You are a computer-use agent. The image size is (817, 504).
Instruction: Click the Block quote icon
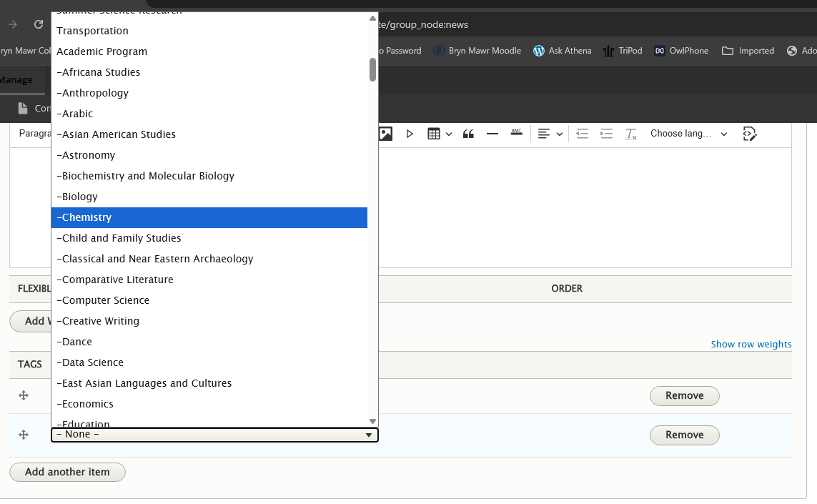(x=469, y=134)
